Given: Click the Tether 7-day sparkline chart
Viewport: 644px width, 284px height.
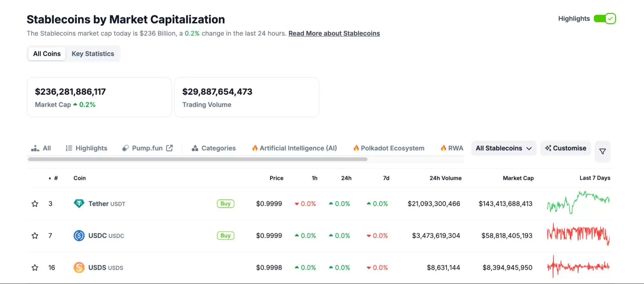Looking at the screenshot, I should point(578,203).
